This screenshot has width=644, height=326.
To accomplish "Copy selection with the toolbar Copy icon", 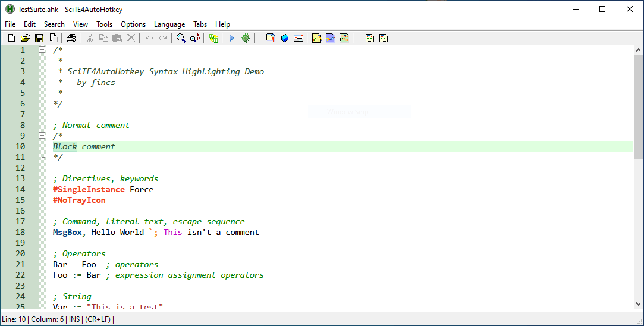I will (x=103, y=38).
